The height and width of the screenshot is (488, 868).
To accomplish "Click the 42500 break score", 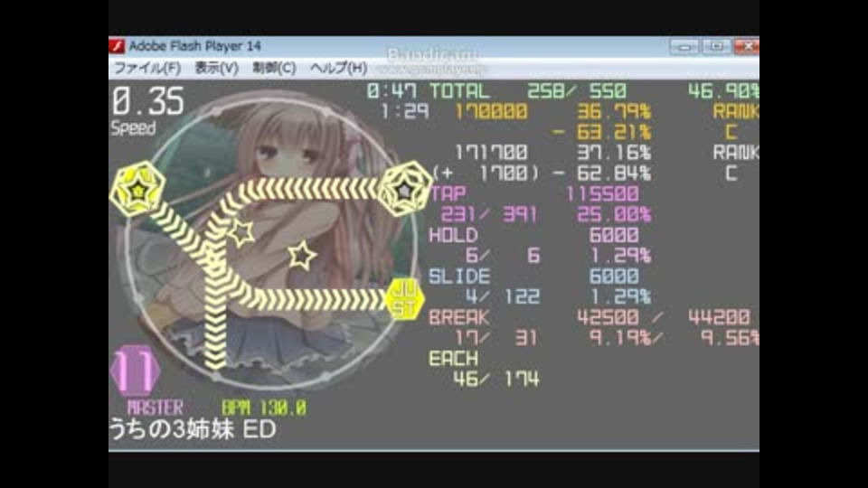I will [608, 317].
